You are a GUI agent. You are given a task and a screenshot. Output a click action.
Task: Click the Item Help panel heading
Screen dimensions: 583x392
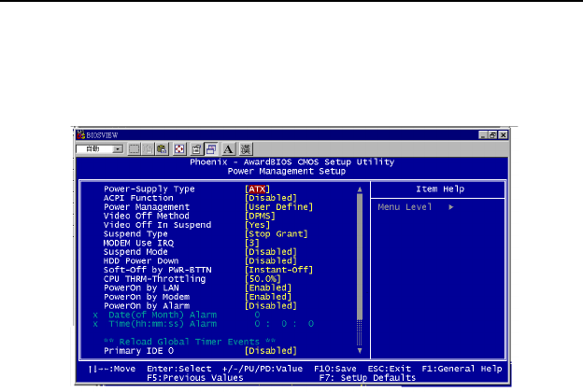(x=440, y=189)
